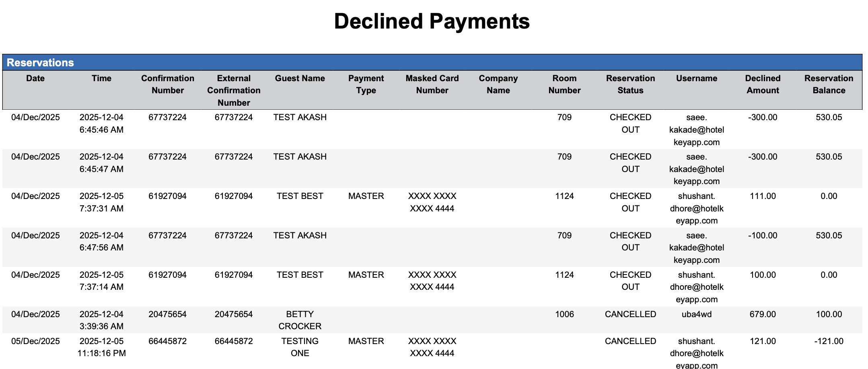Click the Company Name column header
The height and width of the screenshot is (369, 868).
(x=498, y=84)
